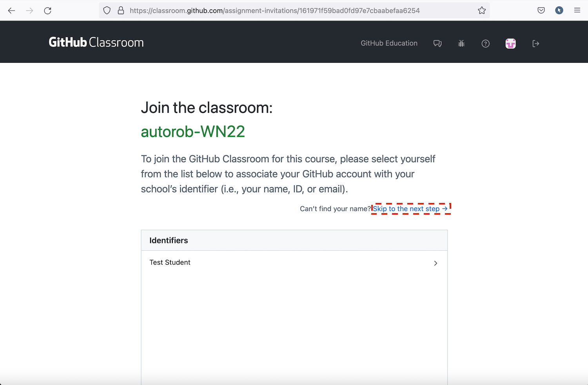Open the shield tracking protection icon
This screenshot has width=588, height=385.
click(x=107, y=11)
